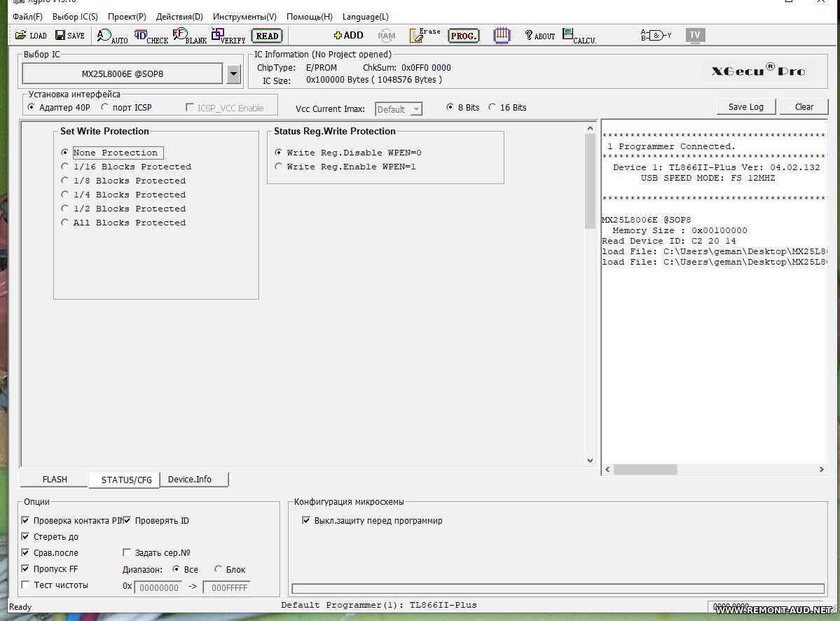Toggle the Пропуск FF checkbox
Image resolution: width=840 pixels, height=621 pixels.
point(26,569)
